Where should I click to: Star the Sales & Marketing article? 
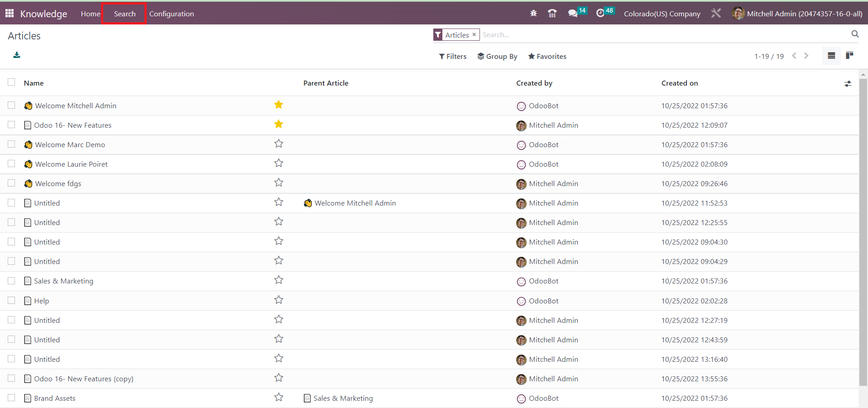pos(278,280)
